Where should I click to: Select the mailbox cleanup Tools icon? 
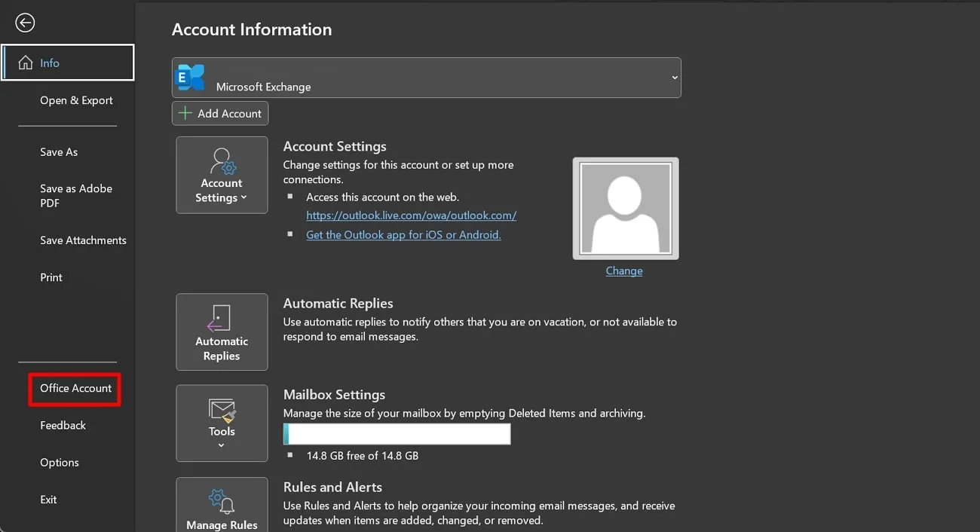pos(222,411)
